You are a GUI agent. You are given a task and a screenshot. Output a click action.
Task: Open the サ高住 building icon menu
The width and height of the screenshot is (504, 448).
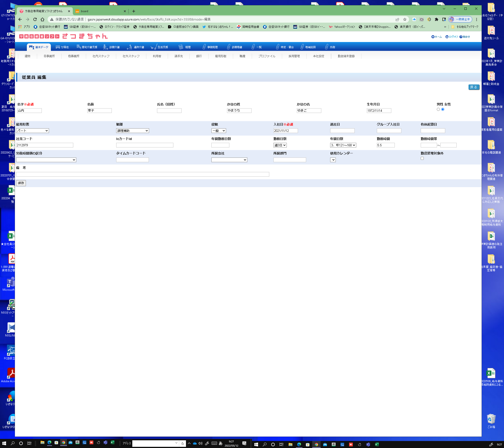[x=58, y=47]
